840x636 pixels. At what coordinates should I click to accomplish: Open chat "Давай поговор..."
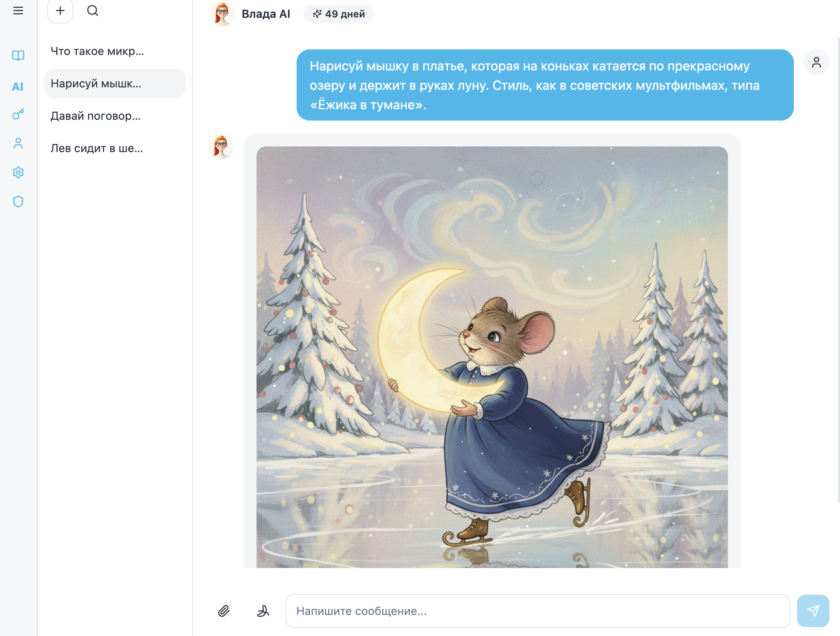95,116
